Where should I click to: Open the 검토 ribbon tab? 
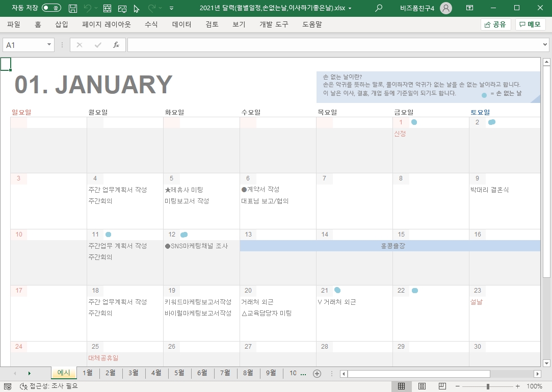coord(212,24)
